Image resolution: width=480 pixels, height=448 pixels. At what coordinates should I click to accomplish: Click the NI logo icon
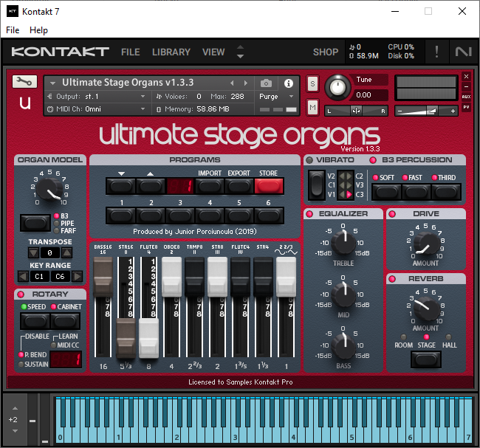coord(464,52)
